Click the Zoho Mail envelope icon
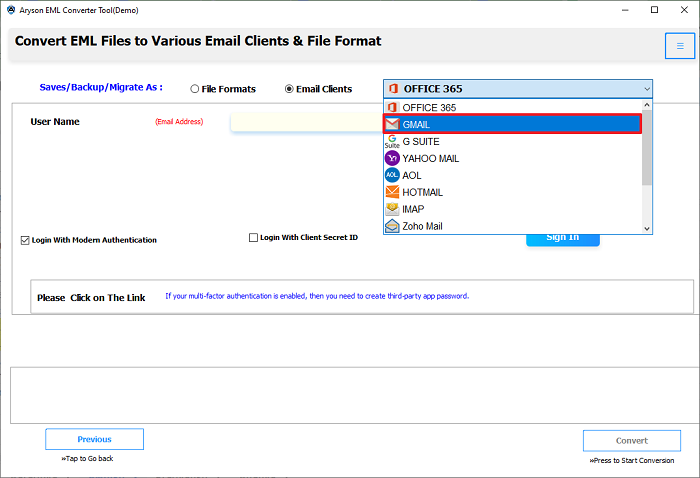 point(392,226)
